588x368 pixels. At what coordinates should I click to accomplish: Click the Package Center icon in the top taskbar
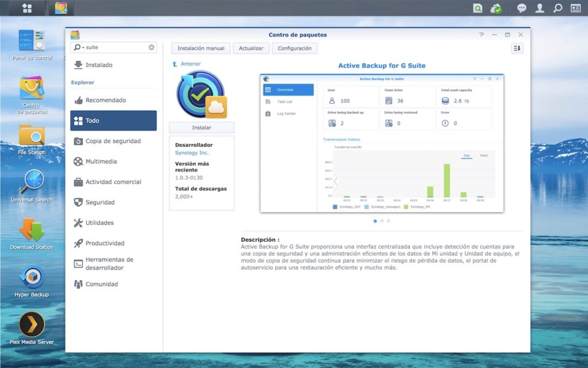pos(61,8)
